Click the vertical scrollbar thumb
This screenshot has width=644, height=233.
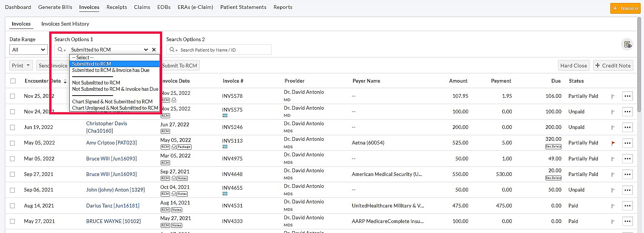click(639, 65)
